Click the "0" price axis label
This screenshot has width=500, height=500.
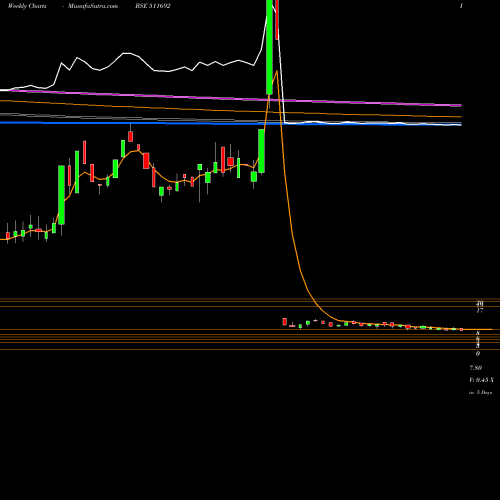tap(478, 354)
